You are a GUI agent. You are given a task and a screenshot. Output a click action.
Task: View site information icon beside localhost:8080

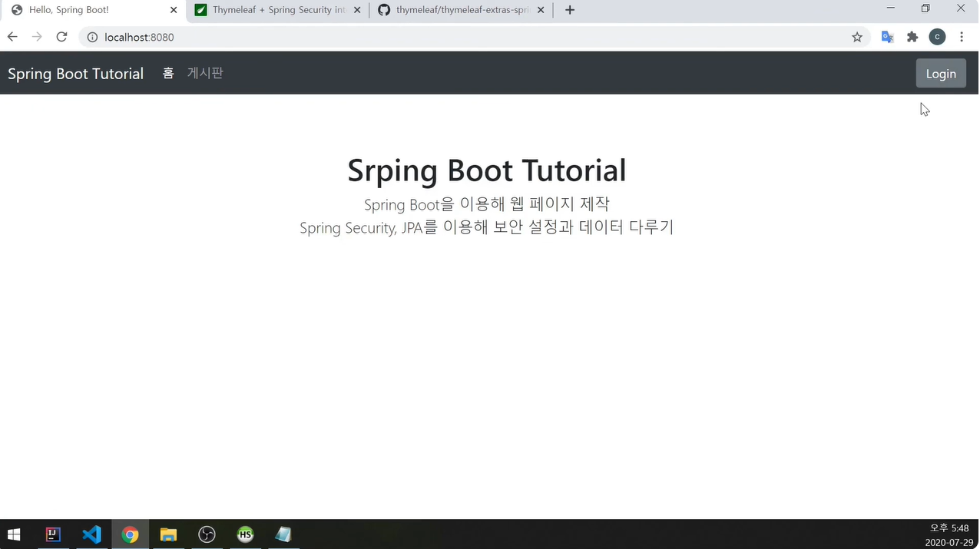[x=92, y=38]
